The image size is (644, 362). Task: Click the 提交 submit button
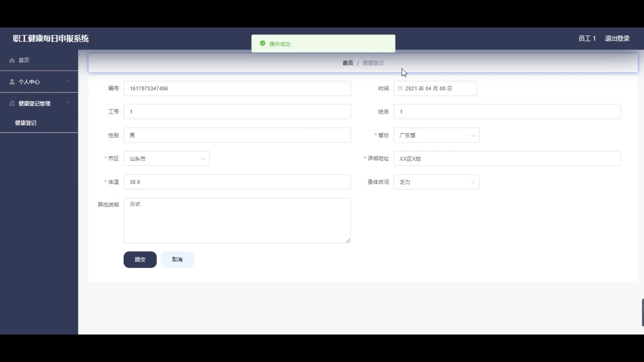(x=140, y=259)
